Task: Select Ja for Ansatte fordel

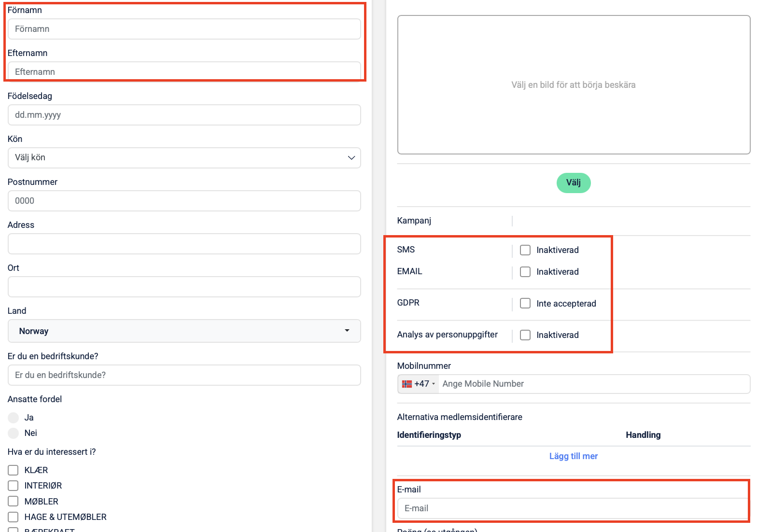Action: click(14, 418)
